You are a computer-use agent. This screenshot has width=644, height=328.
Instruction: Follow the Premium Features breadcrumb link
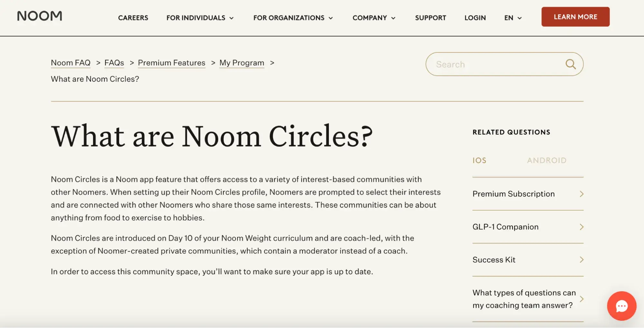171,63
